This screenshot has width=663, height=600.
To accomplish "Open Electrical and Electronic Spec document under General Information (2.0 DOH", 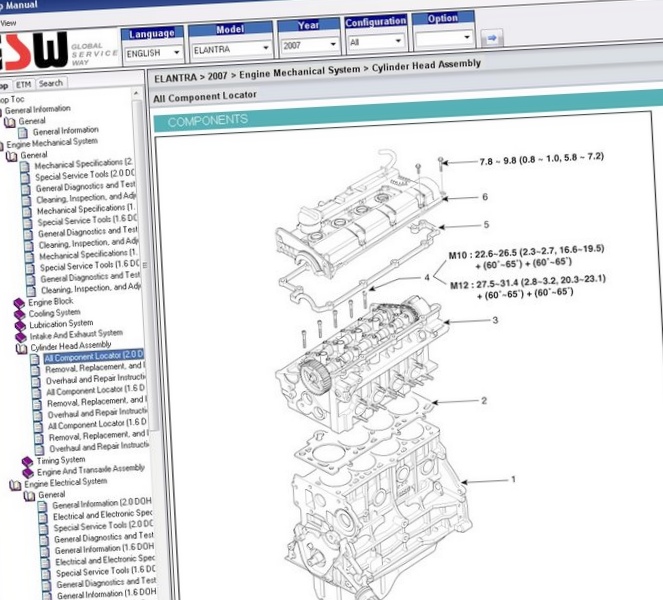I will [103, 515].
